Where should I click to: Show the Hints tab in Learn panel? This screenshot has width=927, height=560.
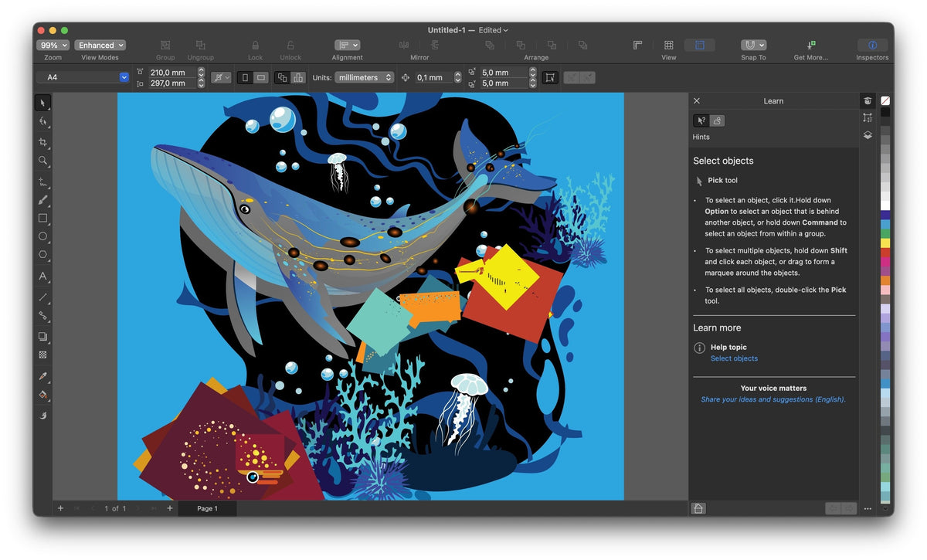701,120
